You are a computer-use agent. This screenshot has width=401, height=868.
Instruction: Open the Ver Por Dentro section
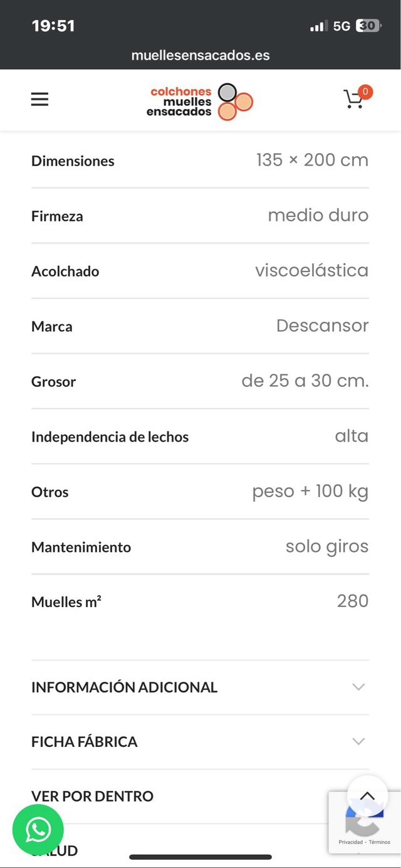point(92,796)
